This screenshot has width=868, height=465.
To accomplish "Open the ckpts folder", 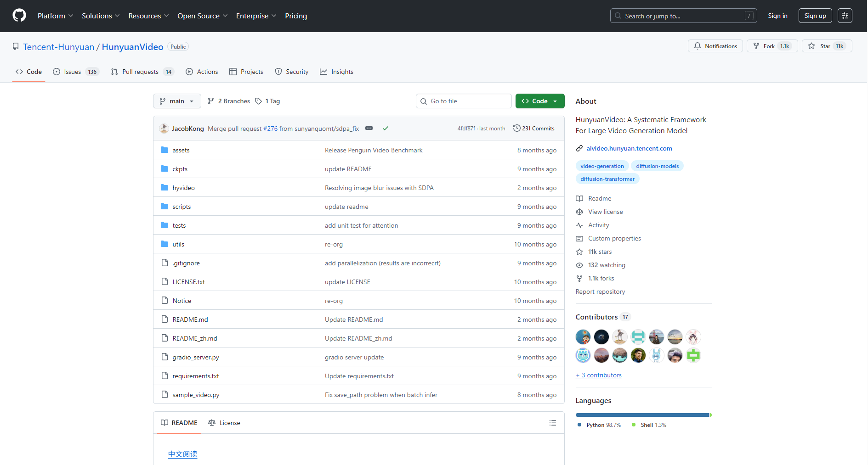I will pos(180,169).
